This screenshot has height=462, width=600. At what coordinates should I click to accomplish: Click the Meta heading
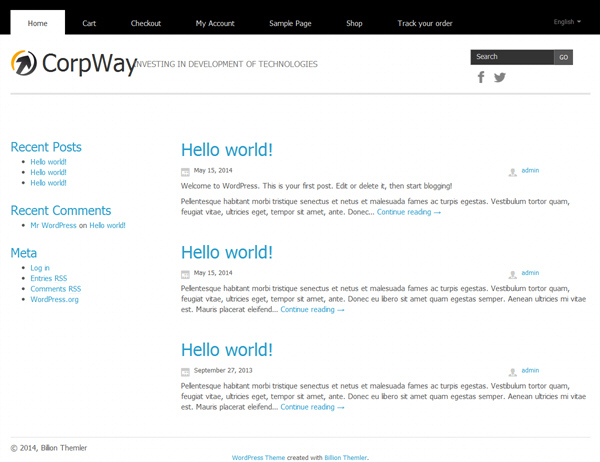tap(24, 253)
